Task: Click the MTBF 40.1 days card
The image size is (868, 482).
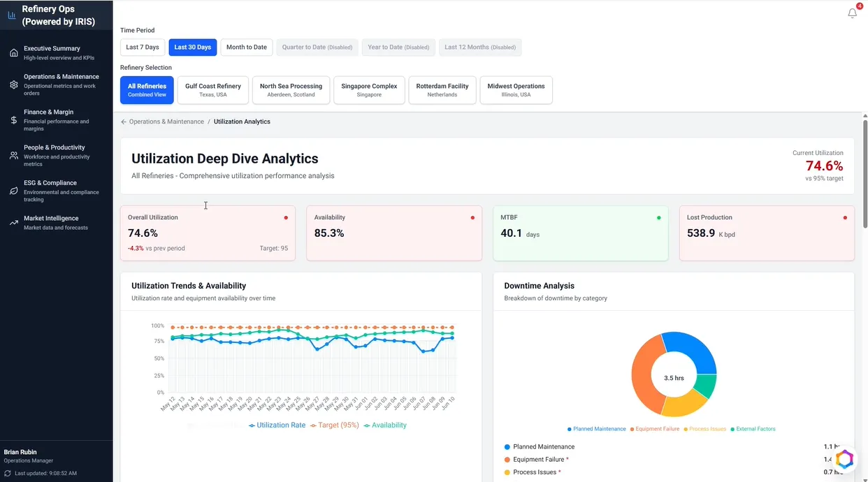Action: click(x=581, y=233)
